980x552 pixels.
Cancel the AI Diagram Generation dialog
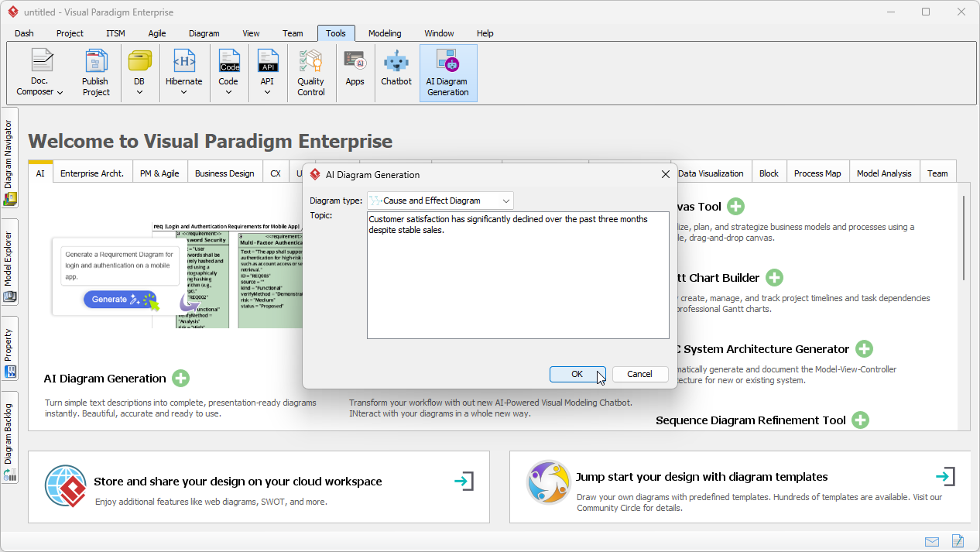tap(639, 374)
